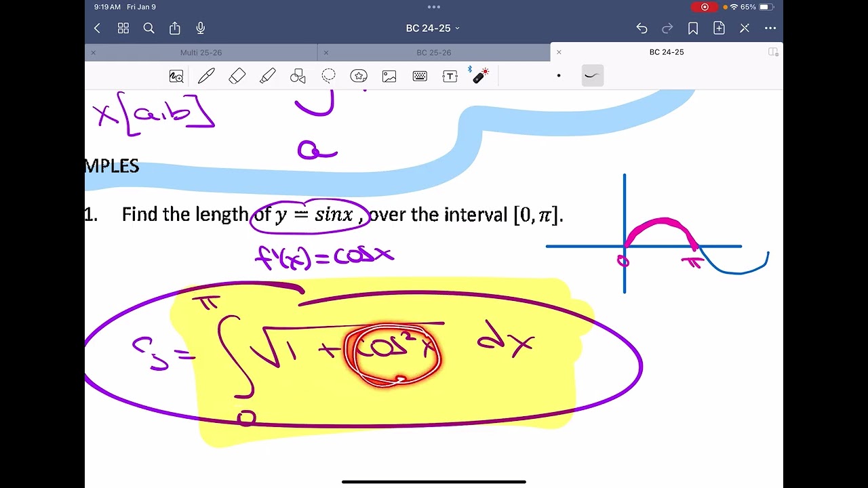Tap the home indicator bar at bottom
This screenshot has width=868, height=488.
434,482
